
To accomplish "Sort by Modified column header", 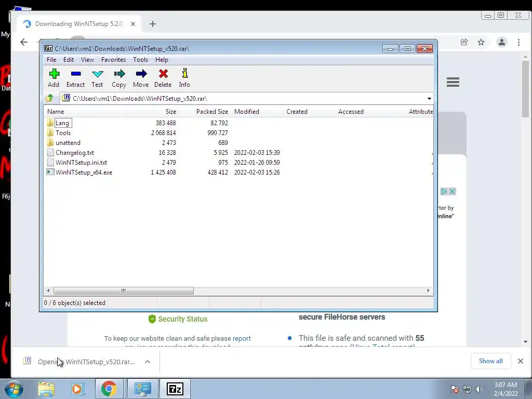I will (257, 111).
